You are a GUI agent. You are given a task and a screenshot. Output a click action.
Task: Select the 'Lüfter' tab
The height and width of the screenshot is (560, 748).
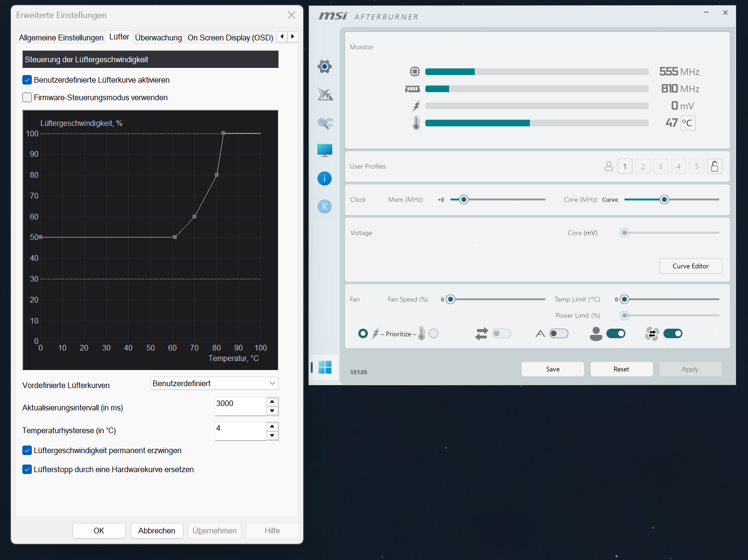click(x=119, y=37)
